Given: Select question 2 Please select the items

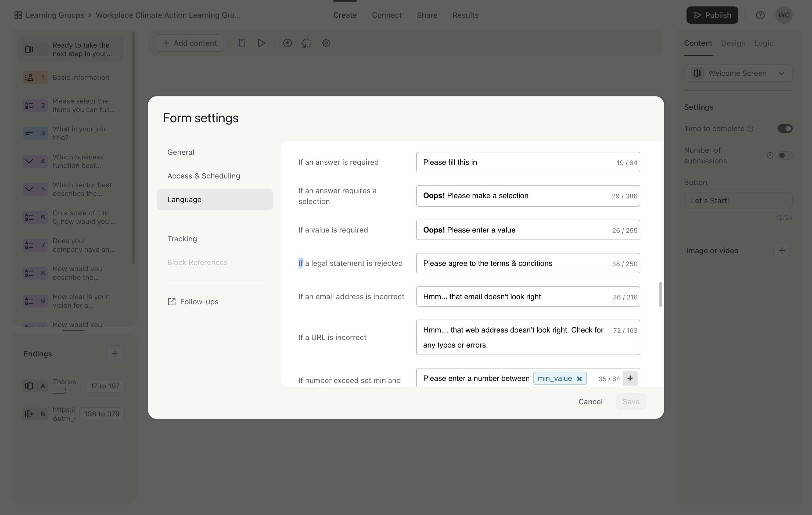Looking at the screenshot, I should click(x=70, y=106).
